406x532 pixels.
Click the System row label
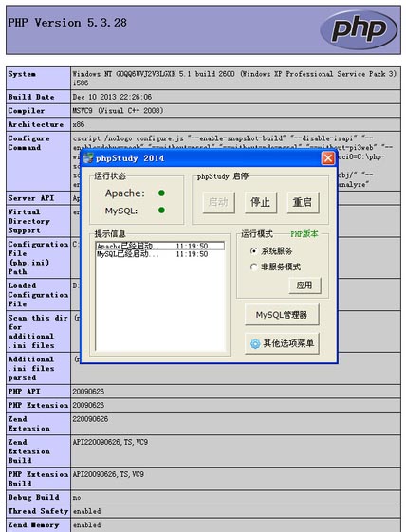click(x=22, y=74)
